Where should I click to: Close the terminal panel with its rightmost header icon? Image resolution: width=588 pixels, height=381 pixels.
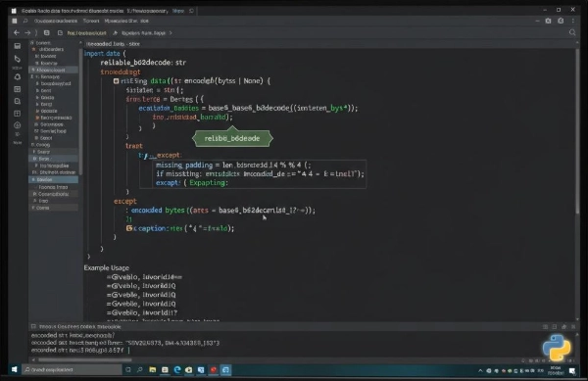point(573,327)
